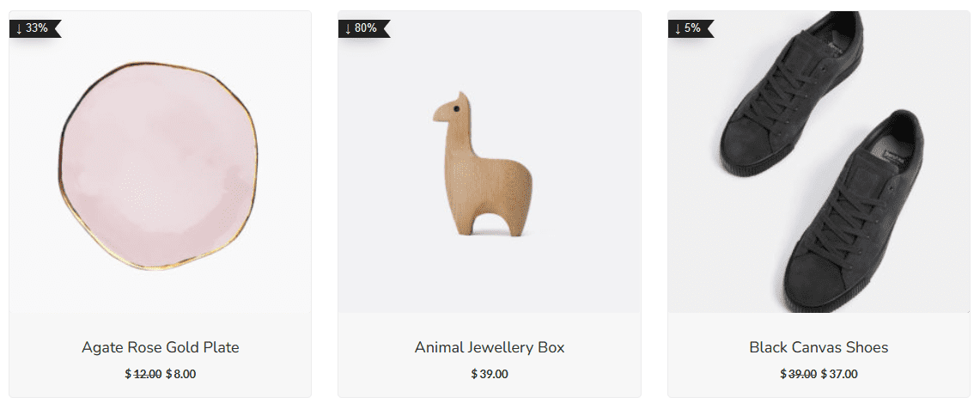
Task: Open the Animal Jewellery Box title link
Action: point(490,347)
